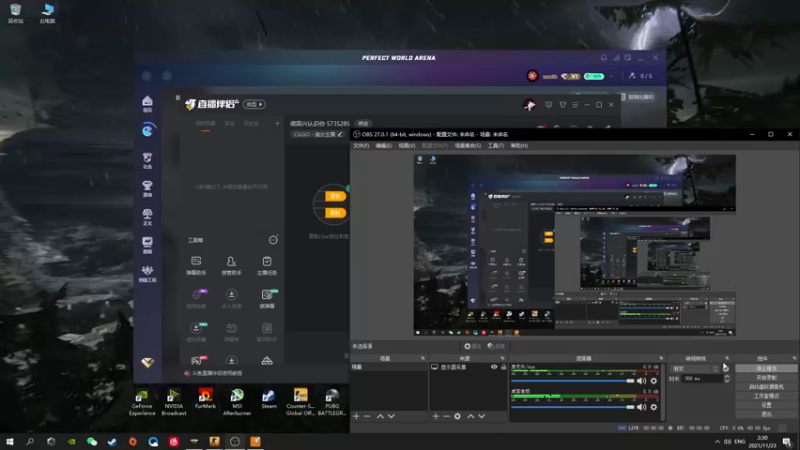Click 设置 button in OBS controls

(766, 405)
